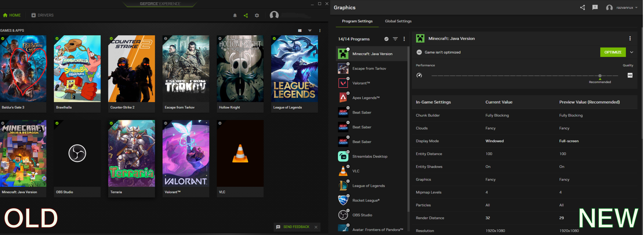This screenshot has width=644, height=235.
Task: Select Valorant™ in the Programs list
Action: coord(372,83)
